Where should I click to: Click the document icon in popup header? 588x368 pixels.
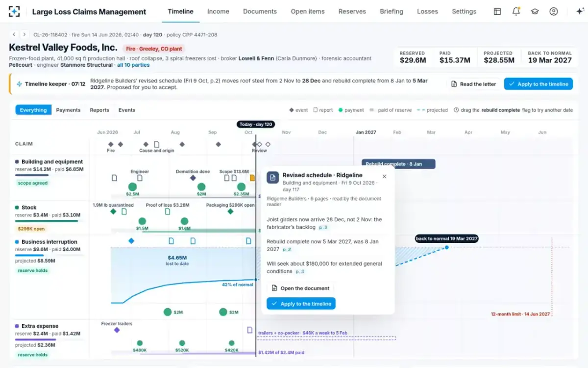(273, 178)
